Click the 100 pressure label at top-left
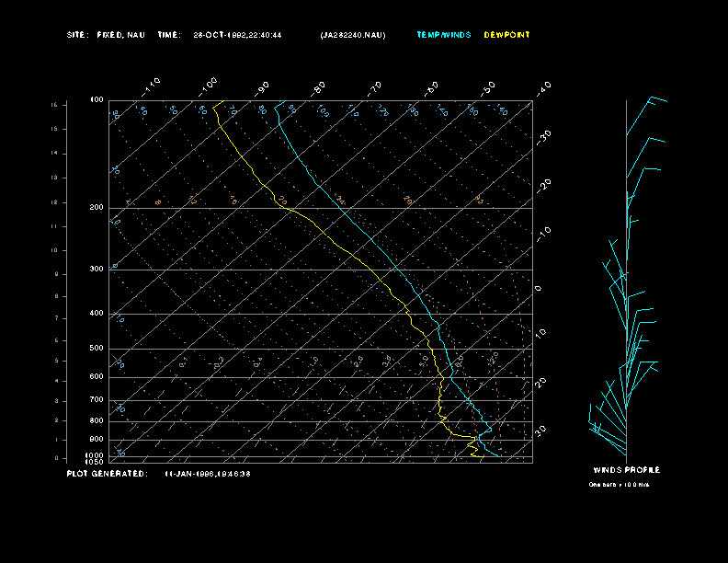This screenshot has width=728, height=563. tap(97, 99)
